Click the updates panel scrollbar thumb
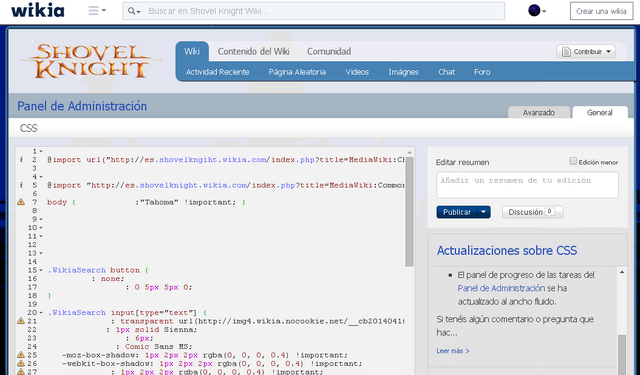 tap(622, 355)
